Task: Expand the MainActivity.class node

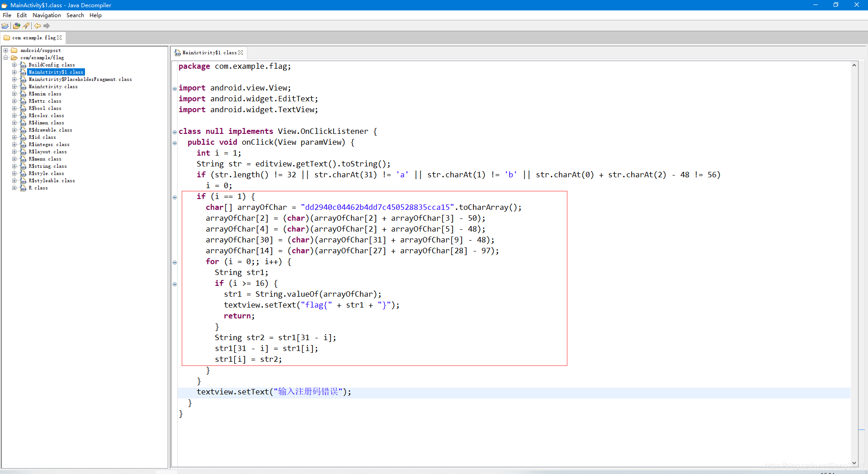Action: (x=14, y=86)
